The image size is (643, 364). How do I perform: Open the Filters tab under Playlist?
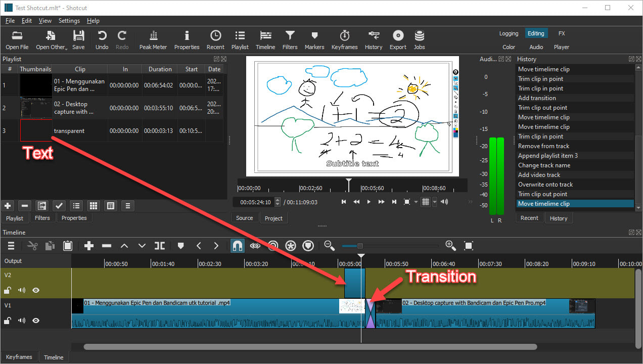(x=42, y=218)
